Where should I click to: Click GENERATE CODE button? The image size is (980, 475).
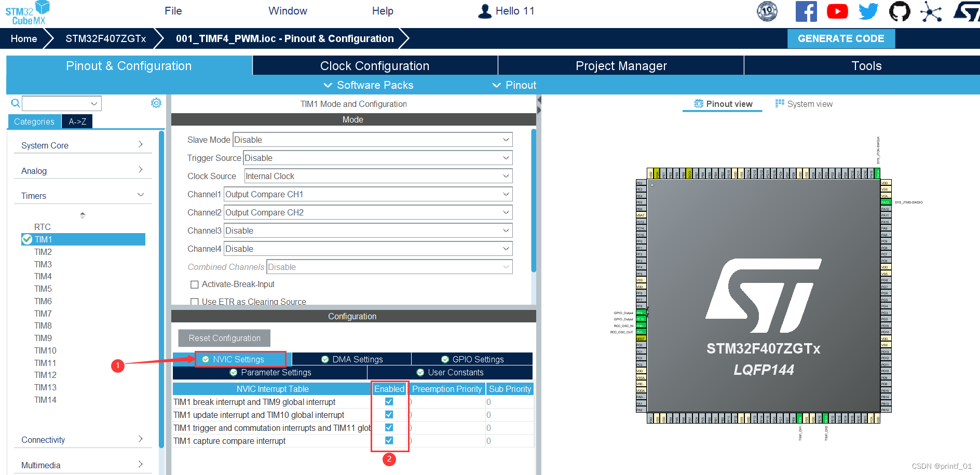[x=841, y=38]
